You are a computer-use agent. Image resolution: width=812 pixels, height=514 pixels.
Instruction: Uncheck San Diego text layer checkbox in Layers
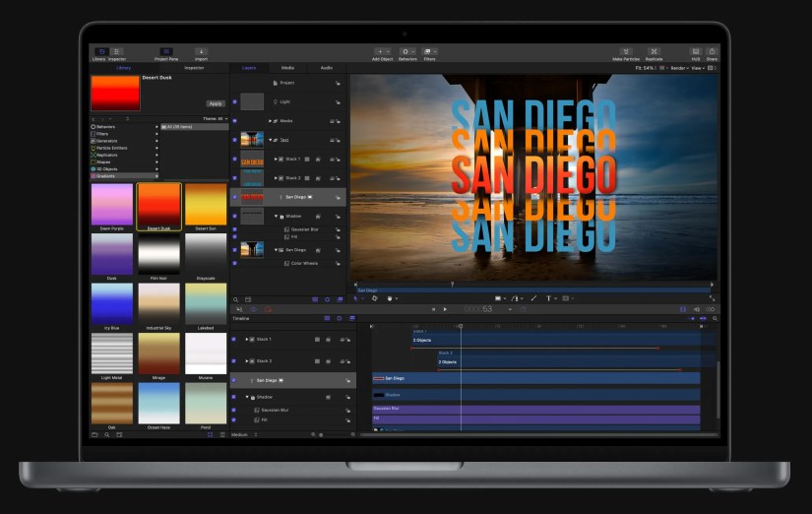pyautogui.click(x=234, y=197)
